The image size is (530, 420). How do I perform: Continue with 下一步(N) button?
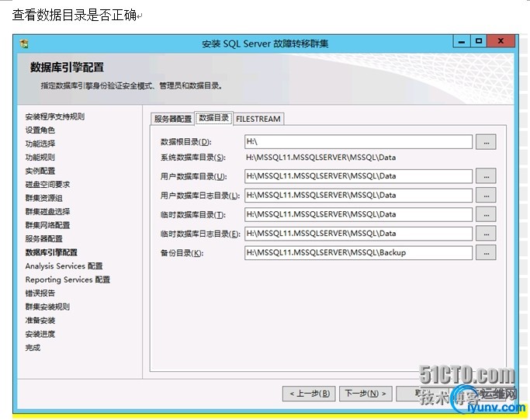click(x=365, y=394)
